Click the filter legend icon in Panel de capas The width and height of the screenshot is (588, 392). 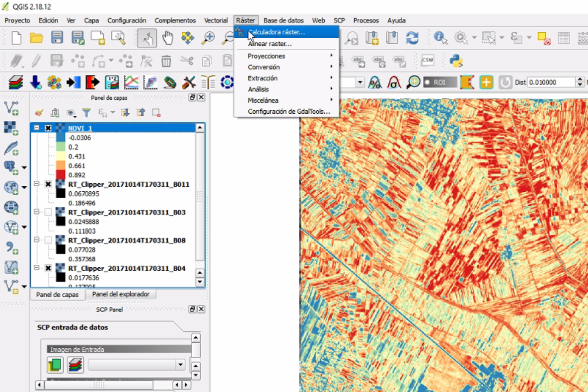tap(87, 113)
